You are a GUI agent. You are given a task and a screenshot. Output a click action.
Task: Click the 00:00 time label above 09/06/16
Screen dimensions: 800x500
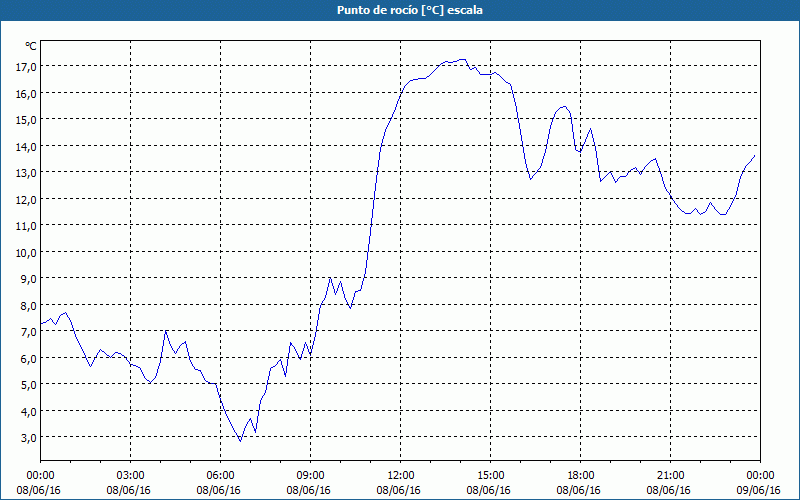760,476
